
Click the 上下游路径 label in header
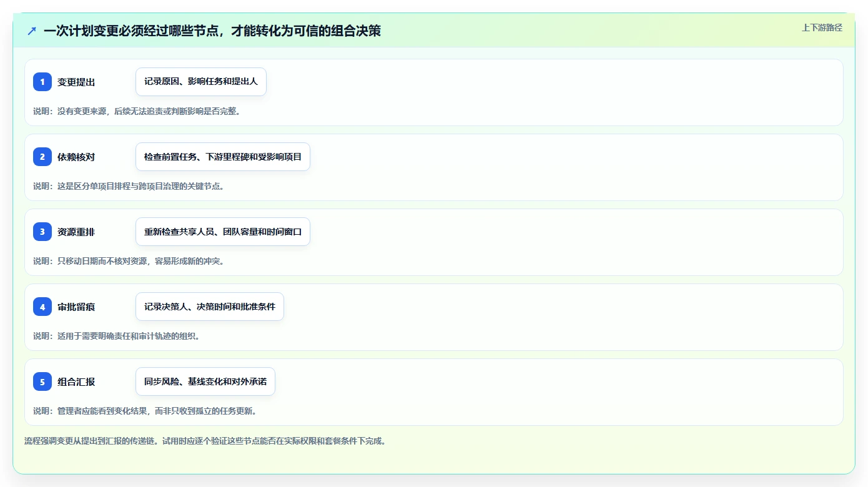click(x=822, y=27)
